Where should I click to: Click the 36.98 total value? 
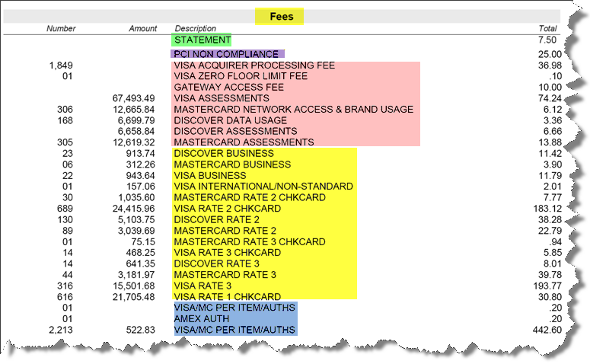click(x=550, y=65)
